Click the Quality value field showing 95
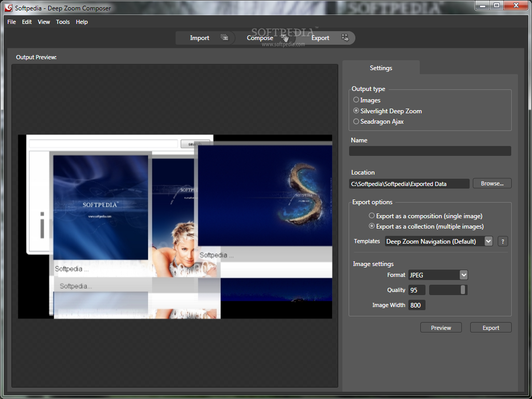This screenshot has height=399, width=532. coord(417,290)
